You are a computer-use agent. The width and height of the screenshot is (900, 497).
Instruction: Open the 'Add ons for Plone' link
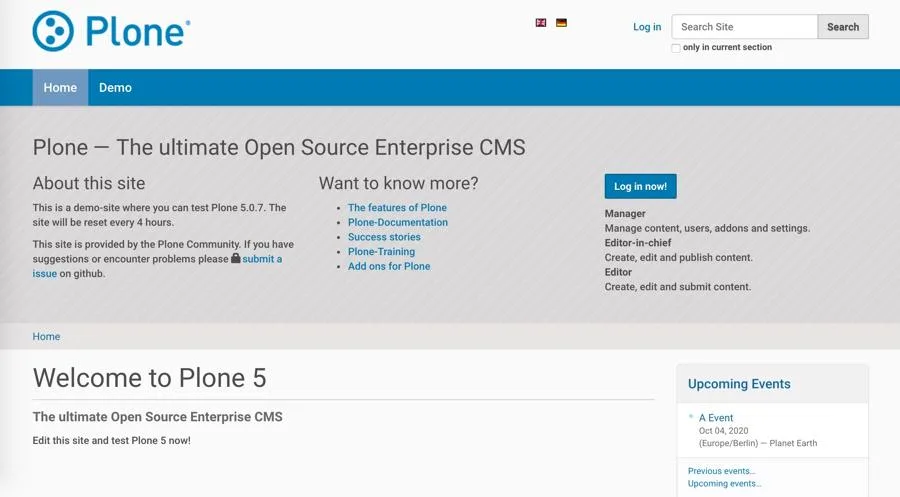click(389, 266)
